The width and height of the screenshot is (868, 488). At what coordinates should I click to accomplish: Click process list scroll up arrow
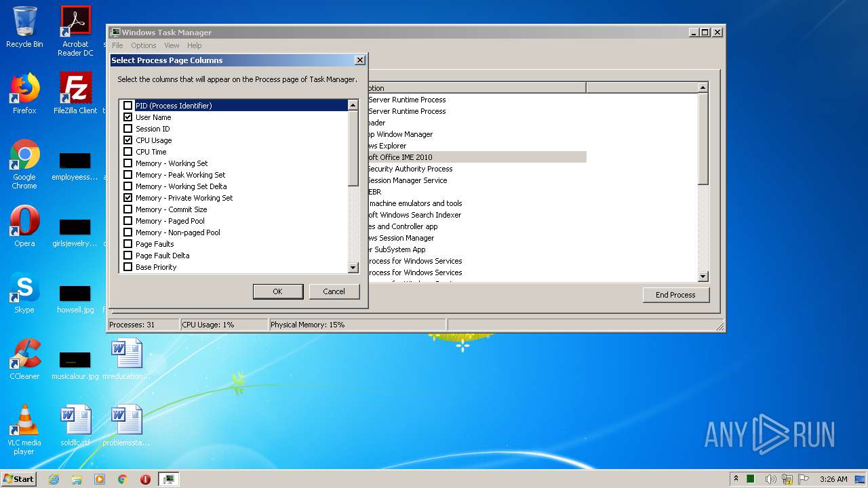tap(703, 87)
